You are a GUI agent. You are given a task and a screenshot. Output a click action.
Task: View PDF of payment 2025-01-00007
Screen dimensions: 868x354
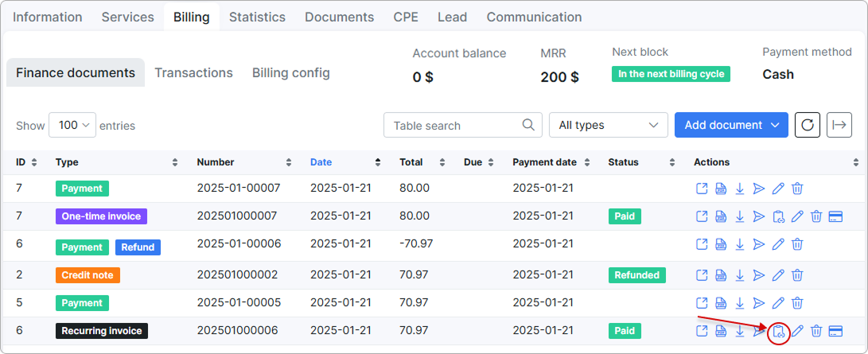click(x=720, y=189)
